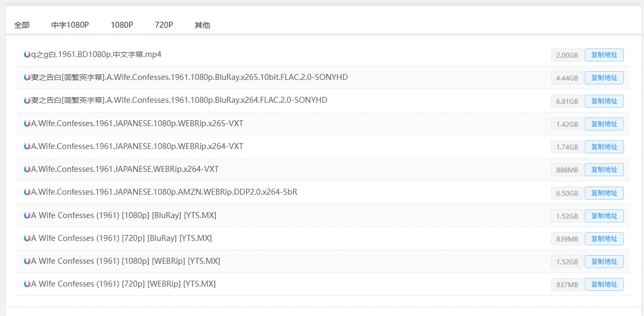
Task: Show only the 720P tab results
Action: [x=164, y=25]
